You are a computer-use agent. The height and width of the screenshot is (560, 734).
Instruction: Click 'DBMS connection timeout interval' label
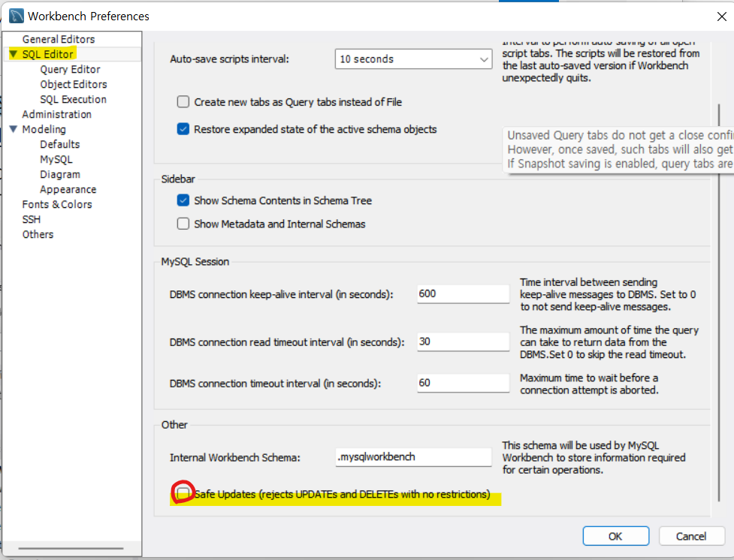click(x=275, y=383)
